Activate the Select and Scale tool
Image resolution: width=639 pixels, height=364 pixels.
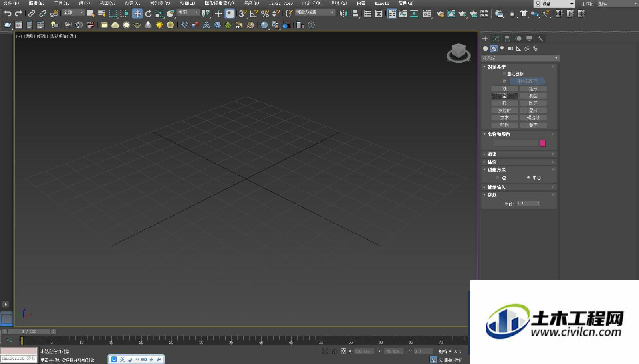[x=159, y=14]
